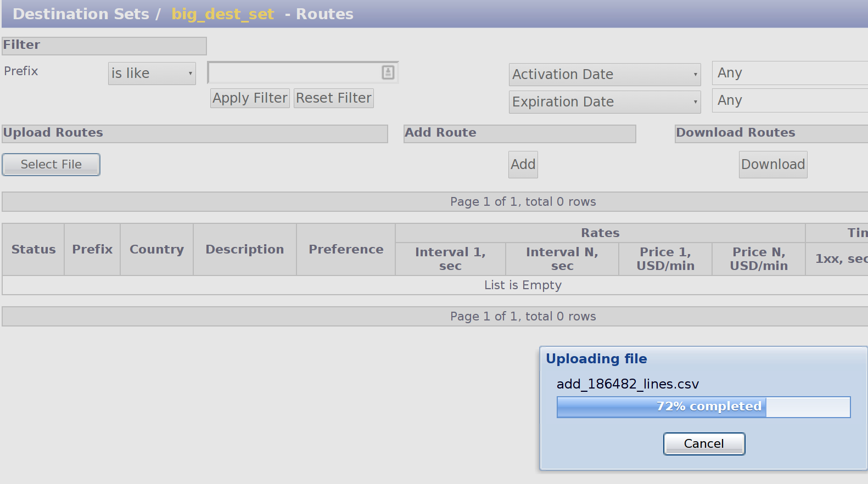Sort by the Prefix column header
Image resolution: width=868 pixels, height=484 pixels.
tap(92, 250)
